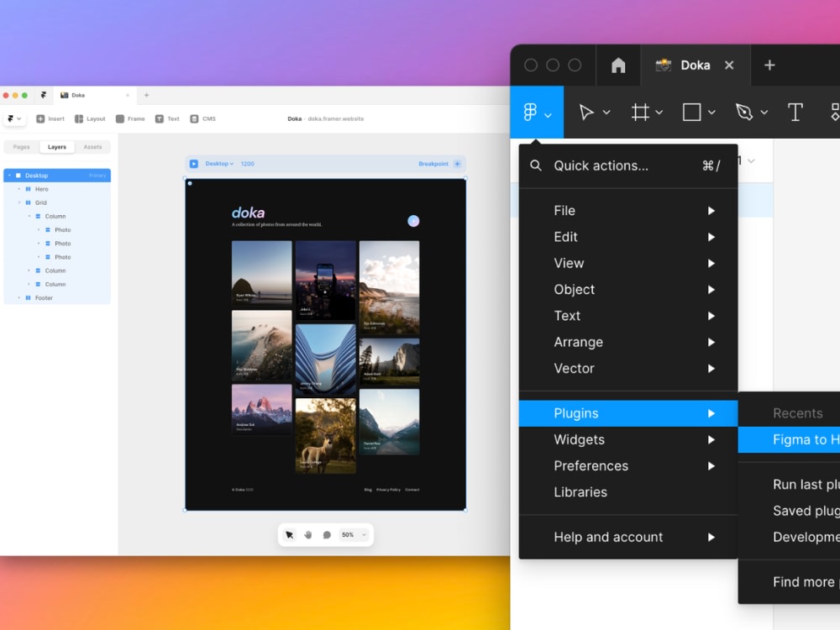Open the Desktop breakpoint dropdown in Framer
The width and height of the screenshot is (840, 630).
(219, 164)
